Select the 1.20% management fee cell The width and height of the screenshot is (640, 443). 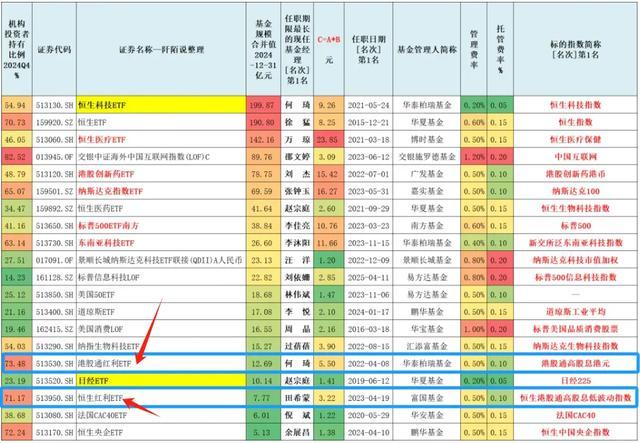(473, 157)
